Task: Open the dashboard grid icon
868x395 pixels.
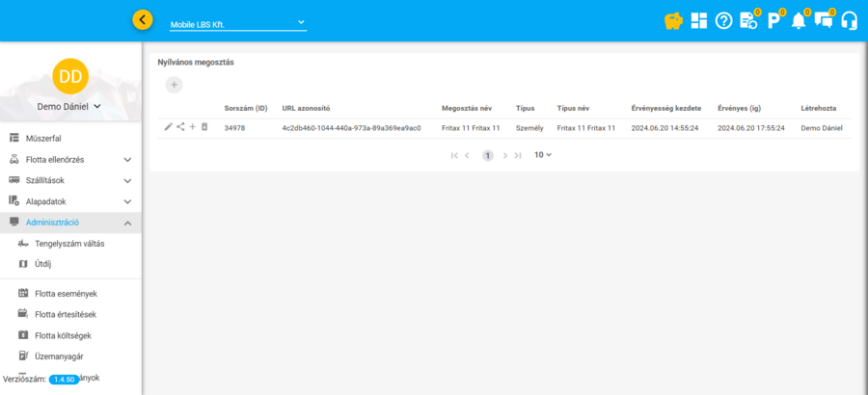Action: (x=699, y=20)
